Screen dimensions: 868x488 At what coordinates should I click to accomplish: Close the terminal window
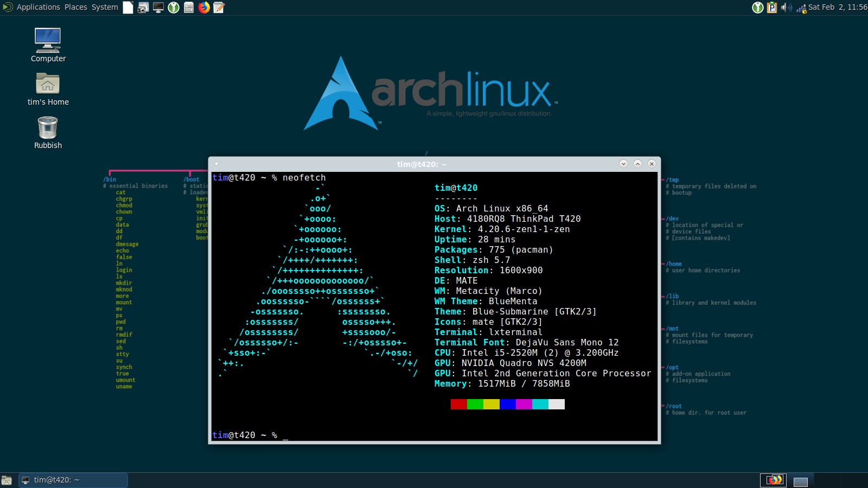coord(652,164)
